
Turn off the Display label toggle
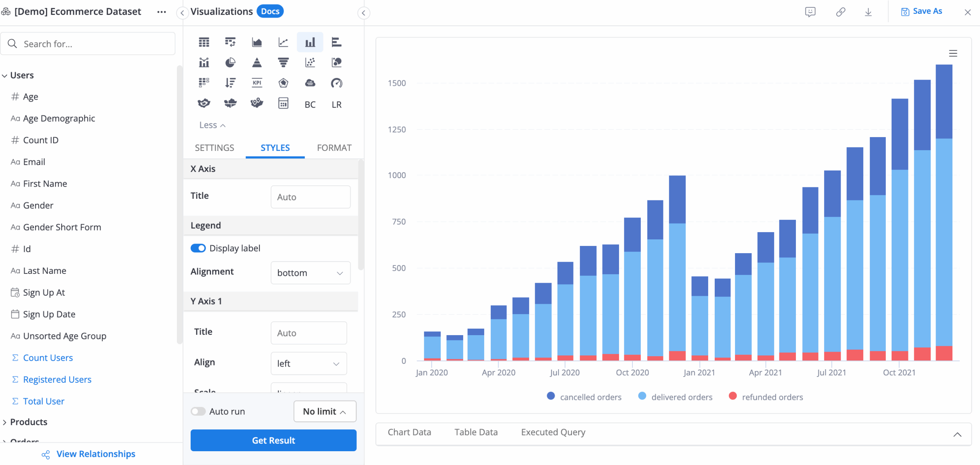[x=198, y=248]
